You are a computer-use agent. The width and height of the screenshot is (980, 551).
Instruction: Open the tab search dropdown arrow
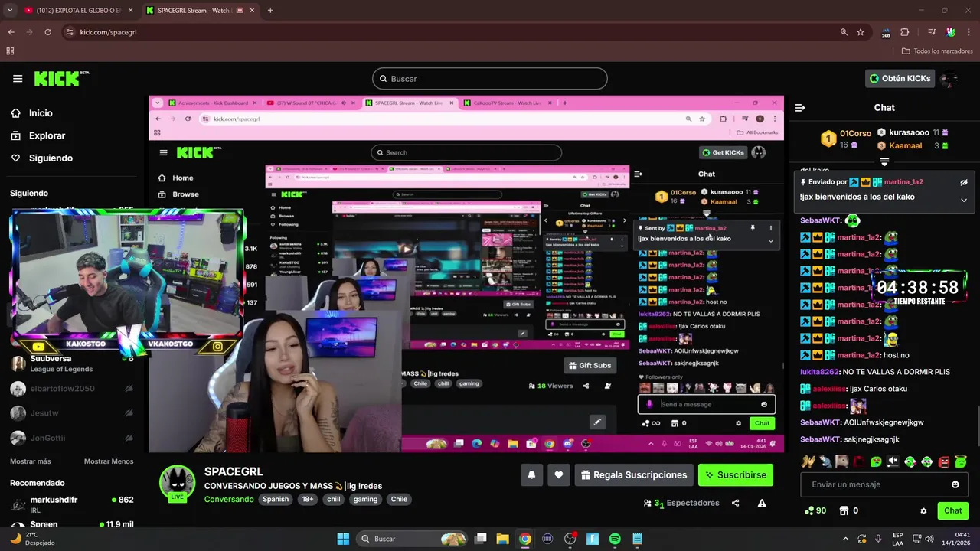[8, 11]
